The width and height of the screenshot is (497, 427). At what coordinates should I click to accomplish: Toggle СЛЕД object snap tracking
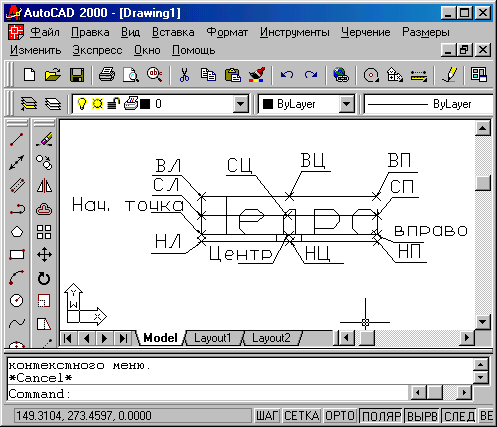(x=459, y=416)
